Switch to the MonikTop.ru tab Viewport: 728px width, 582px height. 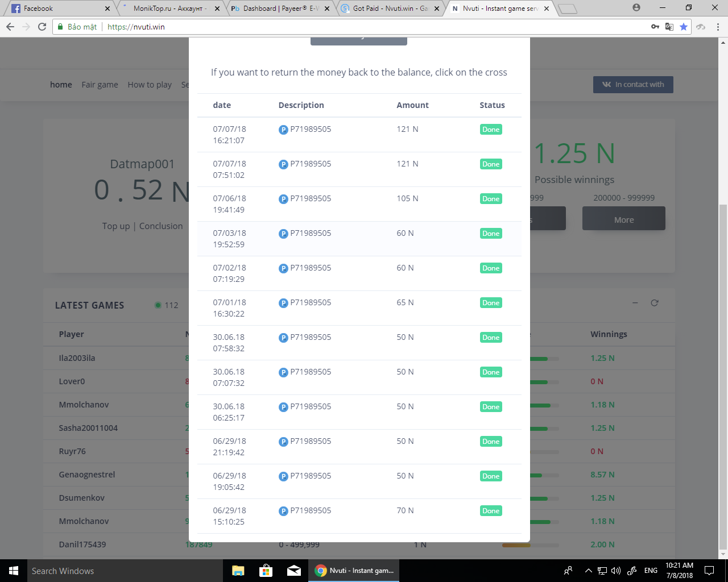(169, 9)
